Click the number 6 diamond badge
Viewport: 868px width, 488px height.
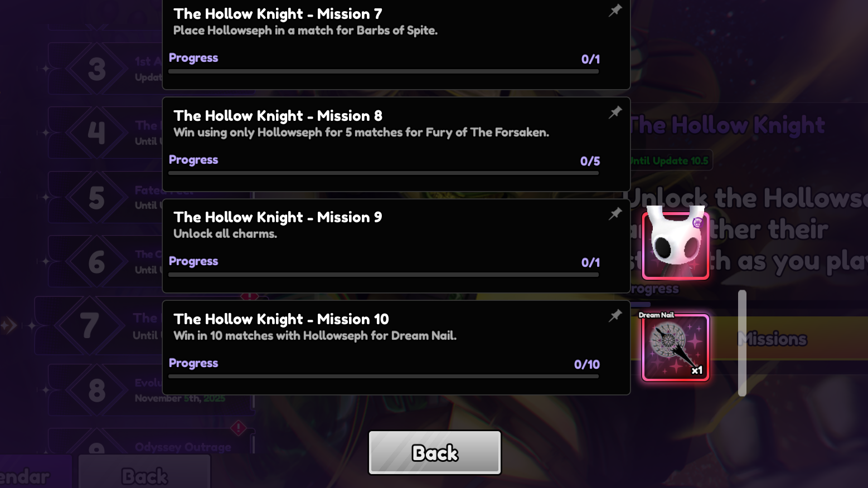point(96,261)
